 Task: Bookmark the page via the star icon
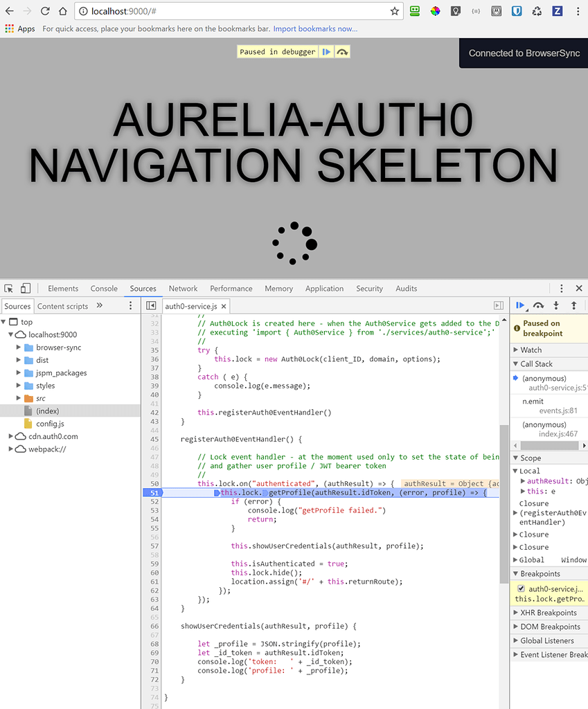(395, 11)
